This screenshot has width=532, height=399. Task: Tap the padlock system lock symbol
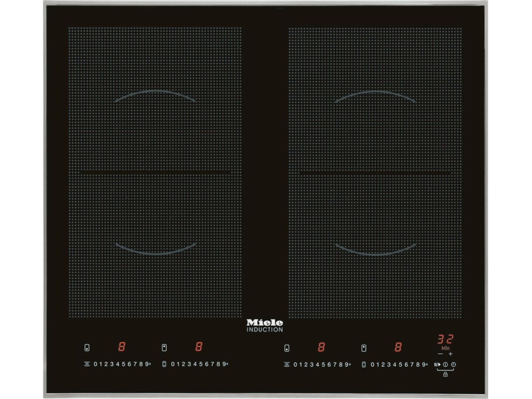coord(445,375)
